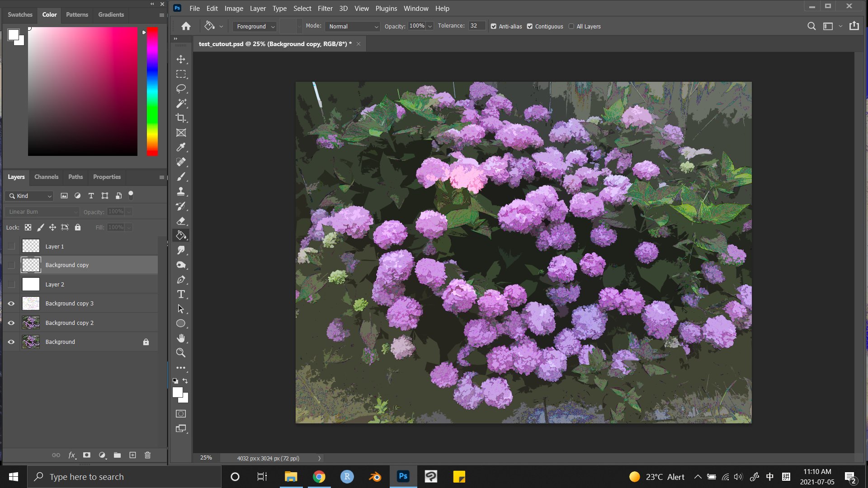Select the Paint Bucket tool
This screenshot has height=488, width=868.
coord(181,235)
